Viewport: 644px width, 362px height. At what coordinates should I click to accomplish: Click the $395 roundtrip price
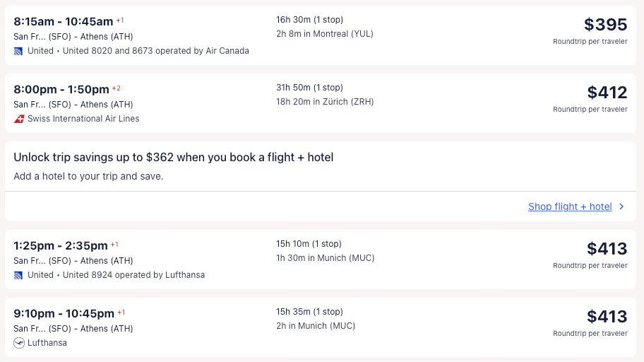pyautogui.click(x=605, y=25)
